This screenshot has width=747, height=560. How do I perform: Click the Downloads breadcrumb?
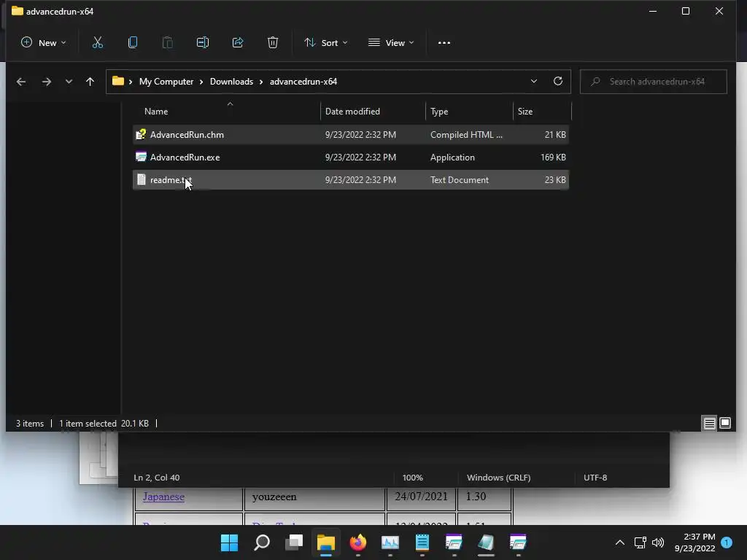[231, 82]
